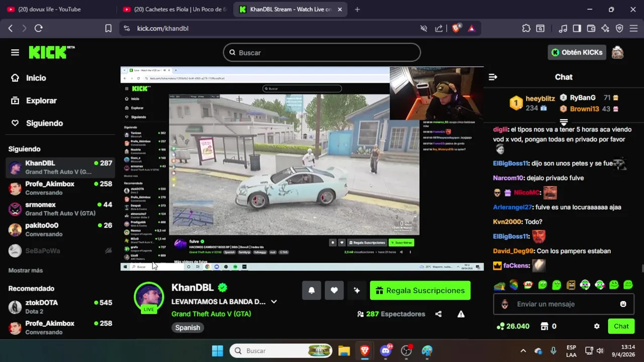Follow KhanDBL with the heart button
The height and width of the screenshot is (362, 644).
click(x=334, y=291)
